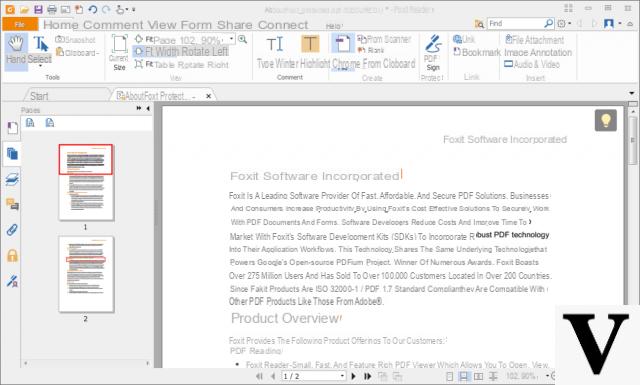Save the document with the floppy icon
This screenshot has width=640, height=385.
coord(38,9)
